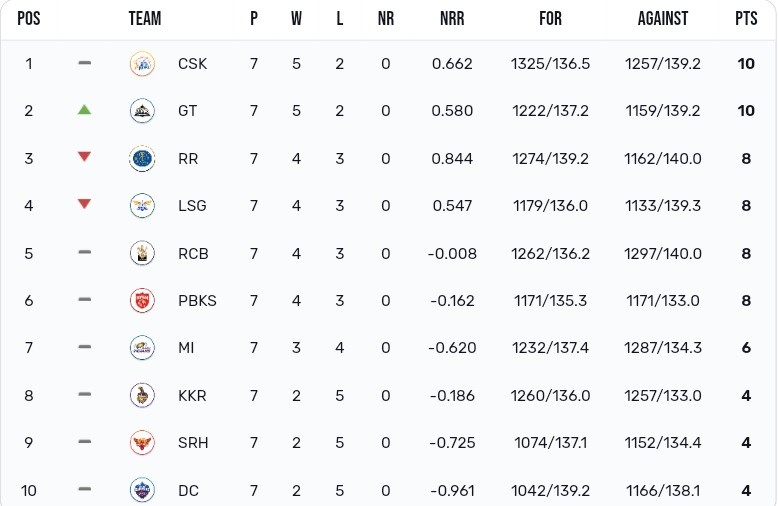Click the KKR team logo
Screen dimensions: 778x506
coord(142,395)
